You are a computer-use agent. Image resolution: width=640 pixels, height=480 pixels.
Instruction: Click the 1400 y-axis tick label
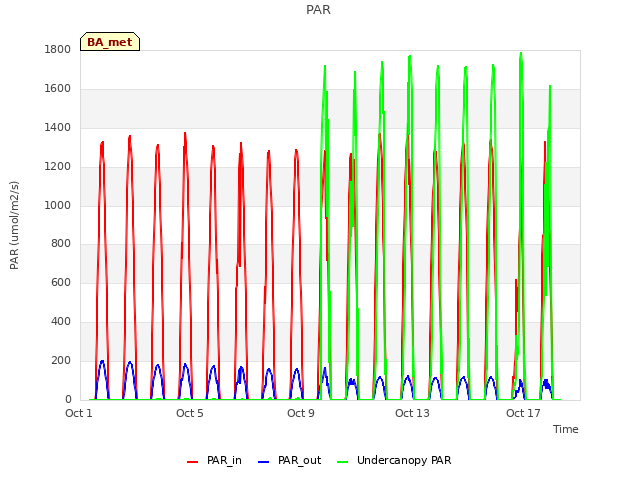pyautogui.click(x=58, y=128)
